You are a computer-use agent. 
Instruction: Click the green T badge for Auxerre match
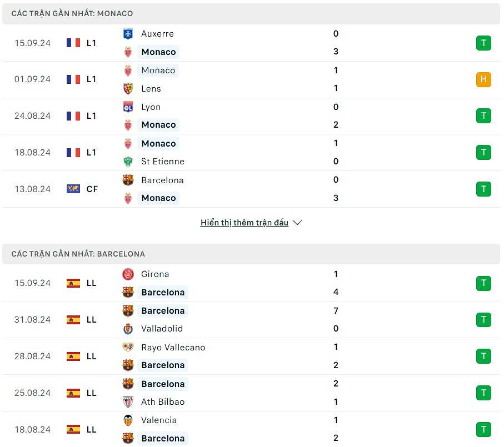483,43
